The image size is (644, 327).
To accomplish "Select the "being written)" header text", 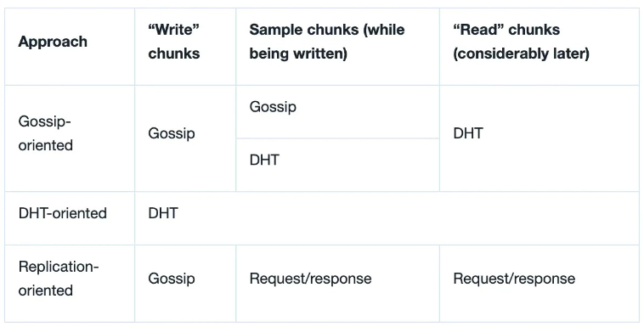I will pyautogui.click(x=298, y=54).
